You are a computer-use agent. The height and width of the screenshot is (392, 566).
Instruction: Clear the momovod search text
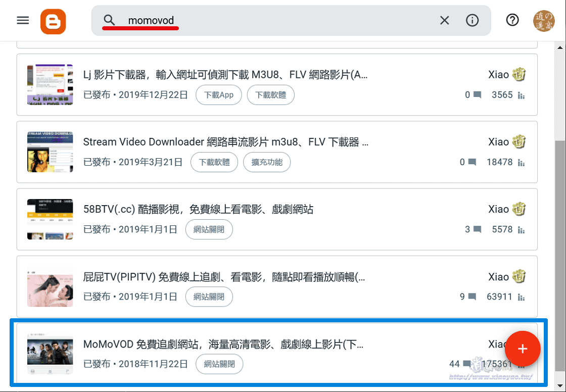click(445, 20)
